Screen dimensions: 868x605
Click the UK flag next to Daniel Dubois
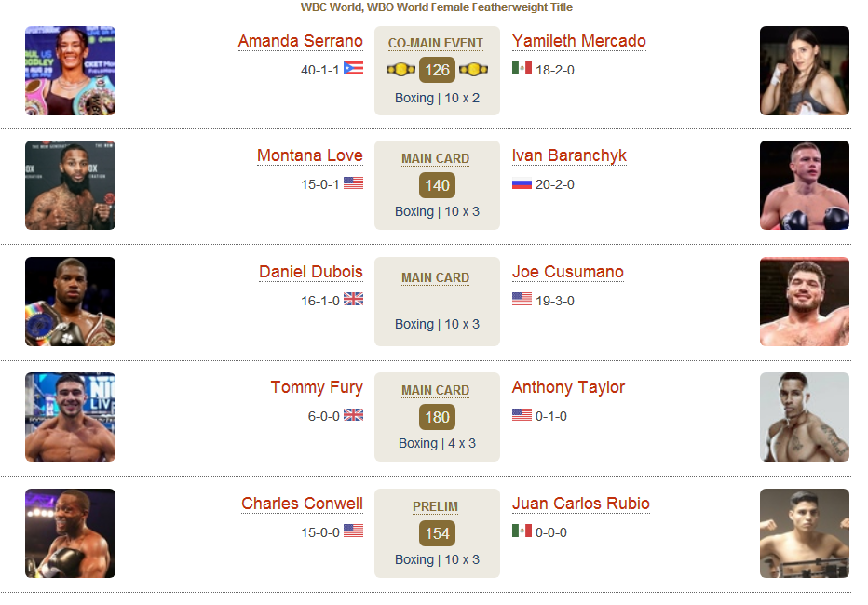353,299
